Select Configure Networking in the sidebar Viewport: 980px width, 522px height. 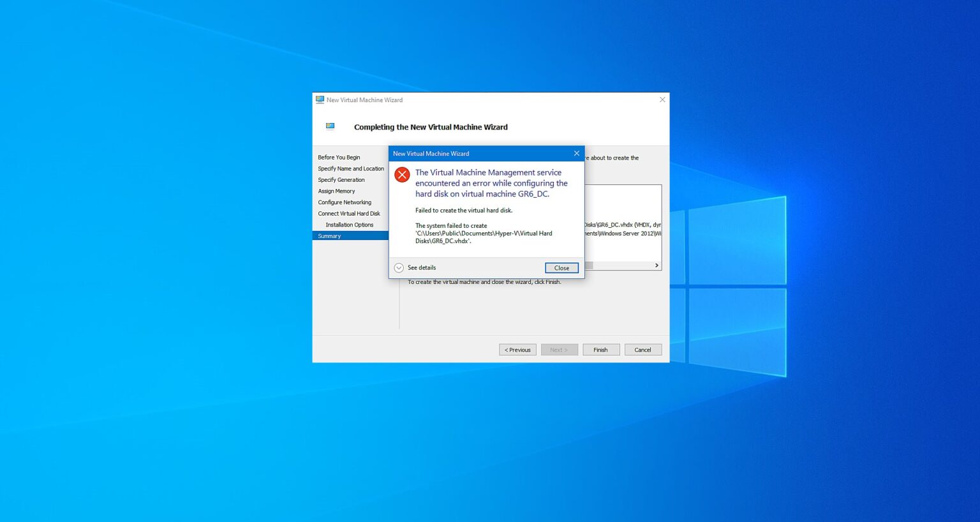click(x=345, y=202)
